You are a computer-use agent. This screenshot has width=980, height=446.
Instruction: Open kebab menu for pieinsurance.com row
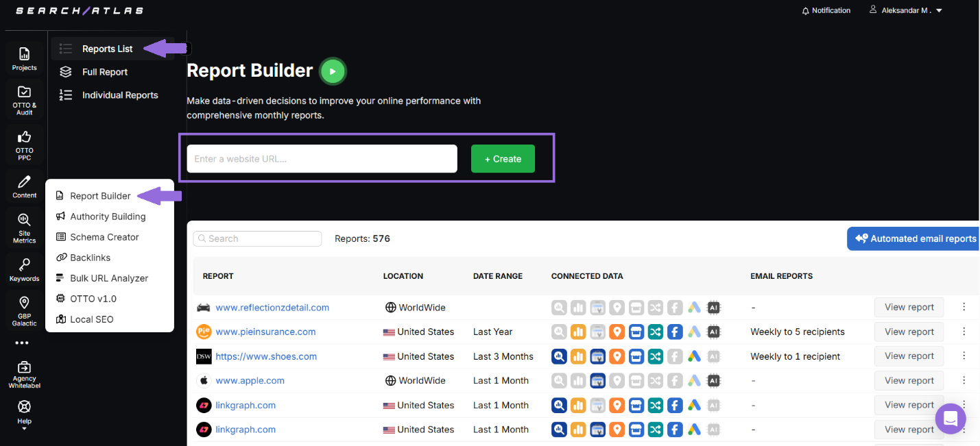964,332
